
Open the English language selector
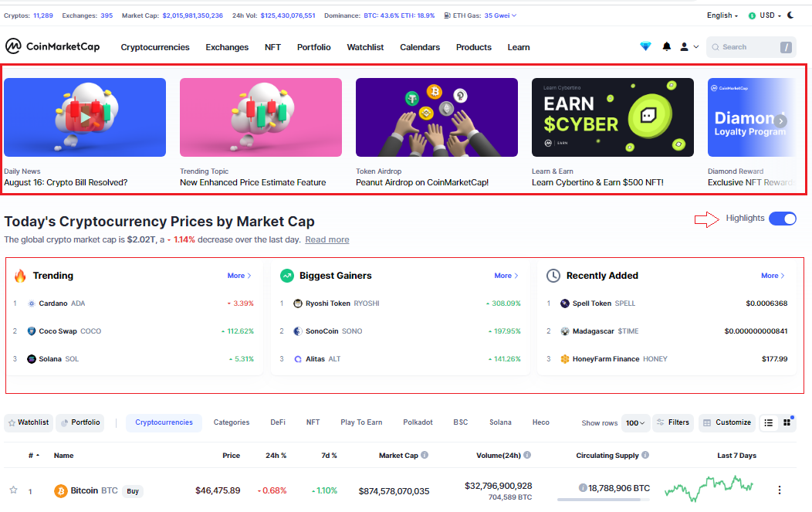722,15
